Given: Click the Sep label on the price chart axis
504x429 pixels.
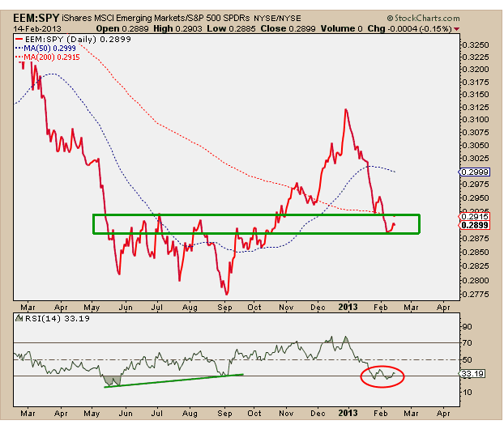Looking at the screenshot, I should (224, 308).
